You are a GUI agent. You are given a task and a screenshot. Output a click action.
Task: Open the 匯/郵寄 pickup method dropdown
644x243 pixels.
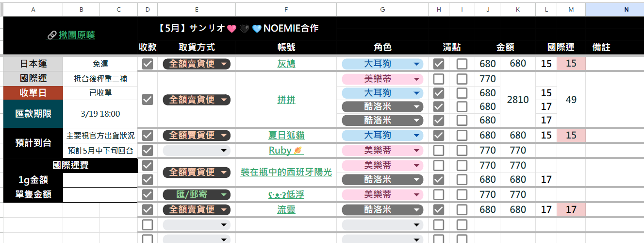coord(197,194)
